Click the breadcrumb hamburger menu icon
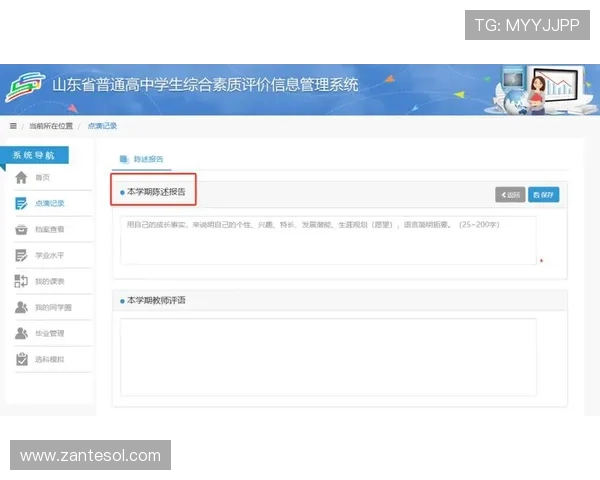 [x=13, y=126]
